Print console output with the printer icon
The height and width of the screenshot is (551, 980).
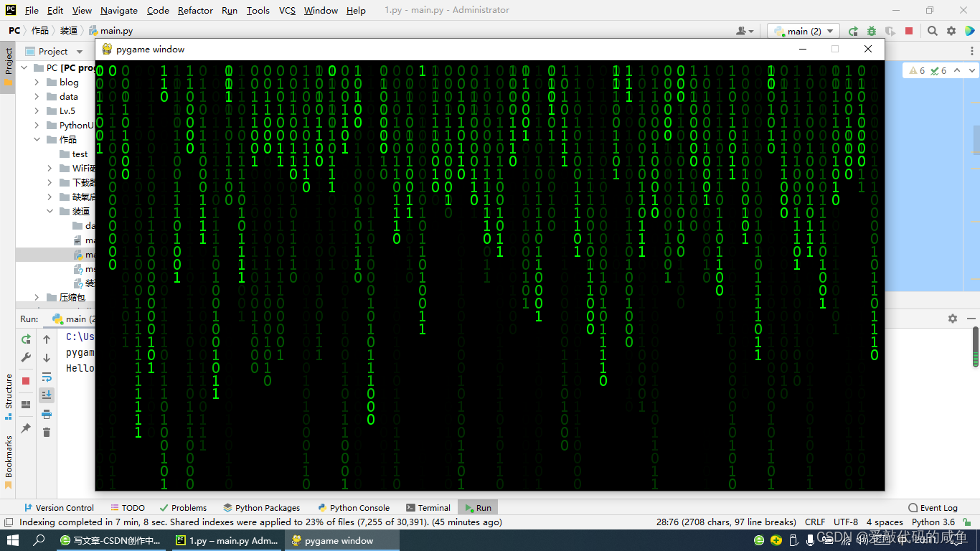point(47,414)
